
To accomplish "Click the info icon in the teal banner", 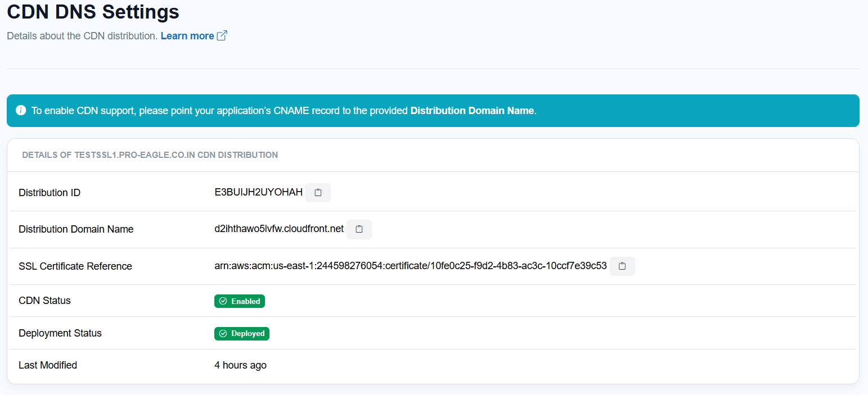I will 21,110.
